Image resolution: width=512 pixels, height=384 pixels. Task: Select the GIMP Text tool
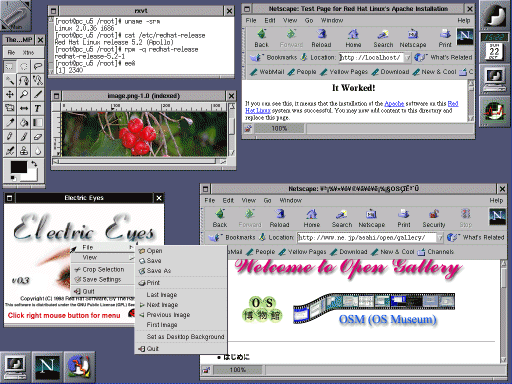(x=38, y=108)
